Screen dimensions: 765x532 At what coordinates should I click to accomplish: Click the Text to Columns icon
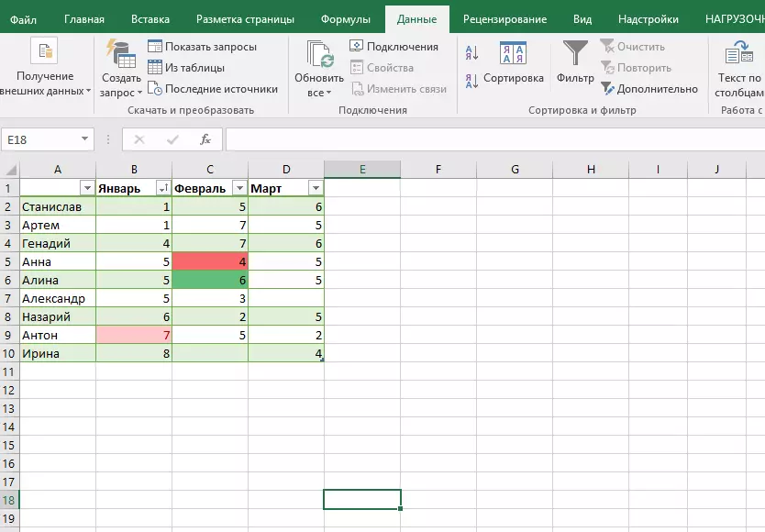(x=741, y=53)
